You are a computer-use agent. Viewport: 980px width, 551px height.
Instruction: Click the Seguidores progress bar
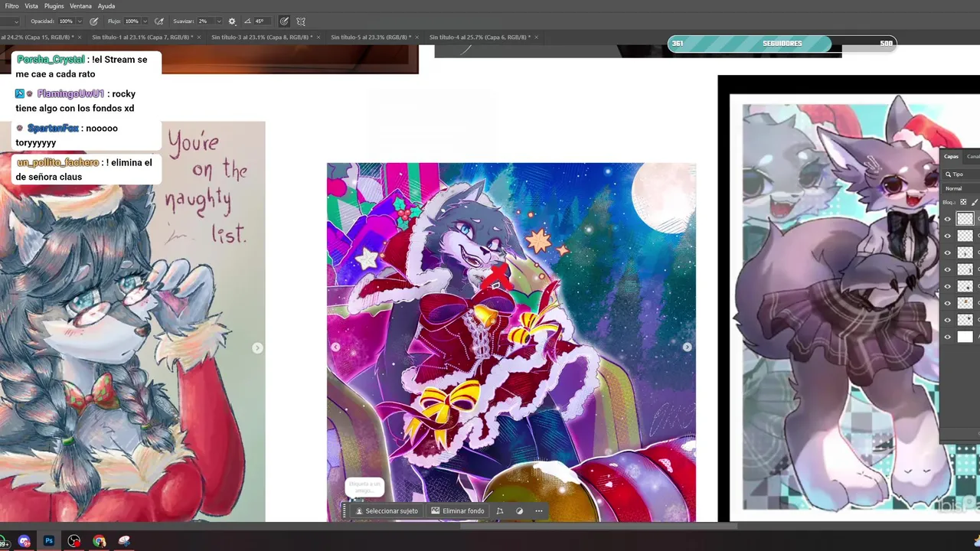[x=782, y=44]
